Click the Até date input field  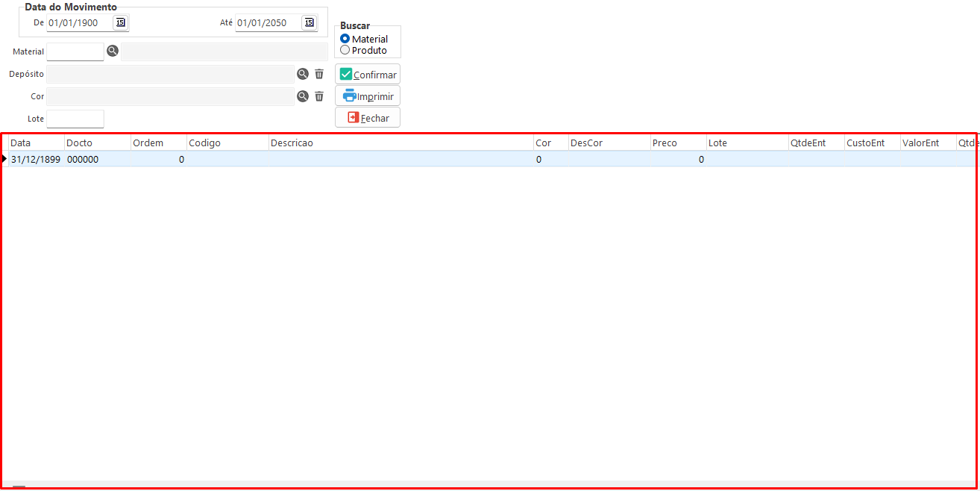[x=267, y=22]
